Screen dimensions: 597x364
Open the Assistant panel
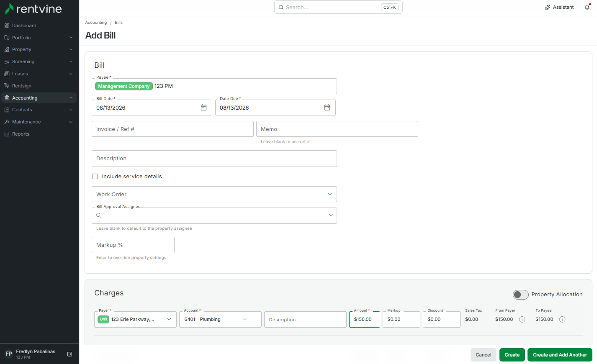[x=559, y=7]
